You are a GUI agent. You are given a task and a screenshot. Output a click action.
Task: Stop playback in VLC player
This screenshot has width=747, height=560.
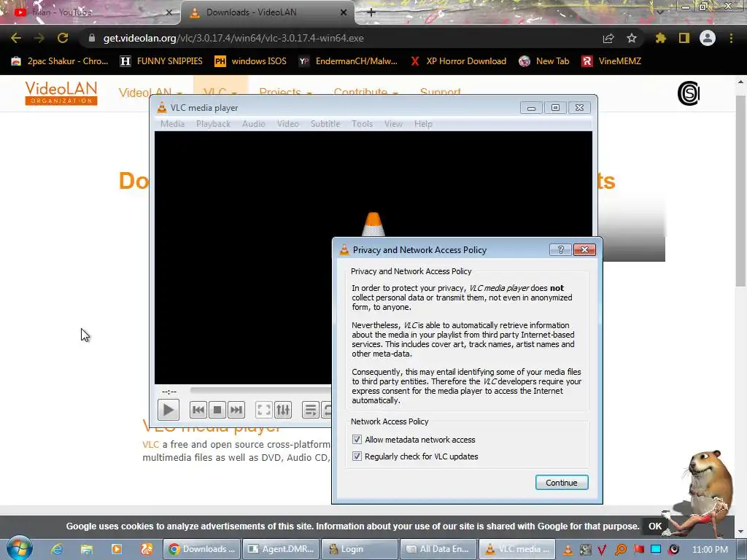[x=217, y=410]
